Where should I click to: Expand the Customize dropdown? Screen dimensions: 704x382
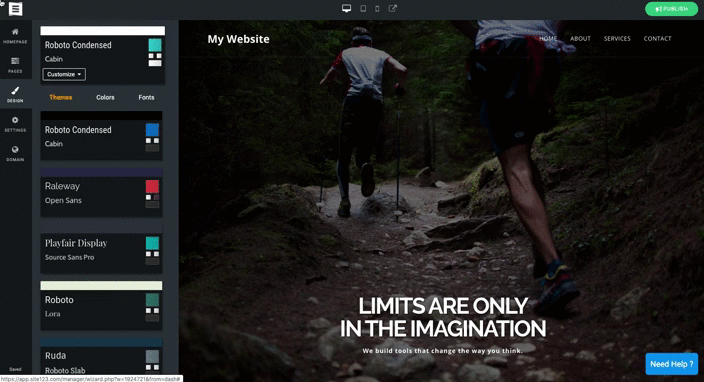(64, 75)
